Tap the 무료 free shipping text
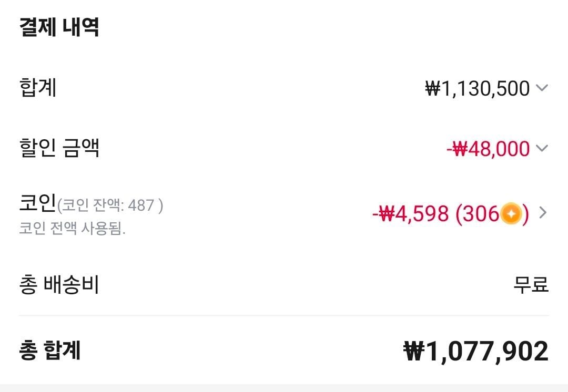Screen dimensions: 568x392 click(531, 285)
